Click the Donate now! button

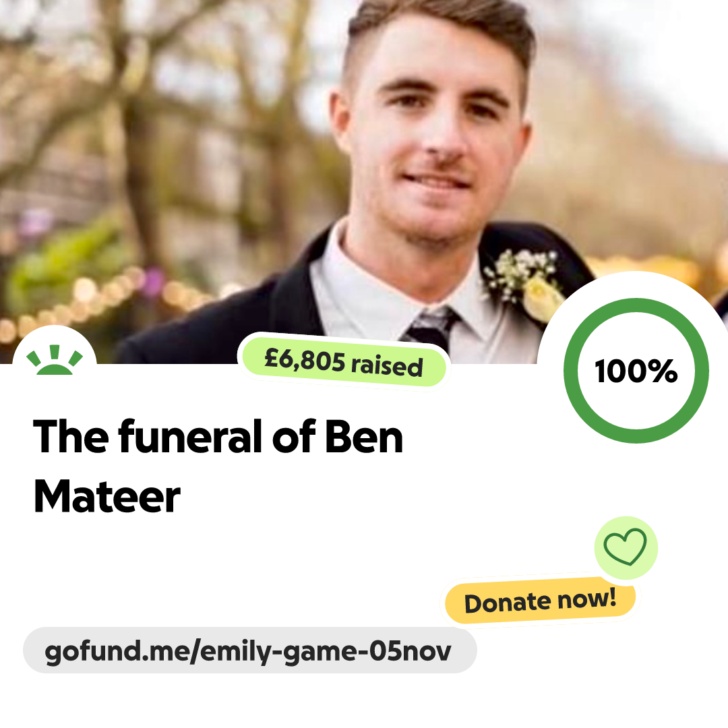540,601
